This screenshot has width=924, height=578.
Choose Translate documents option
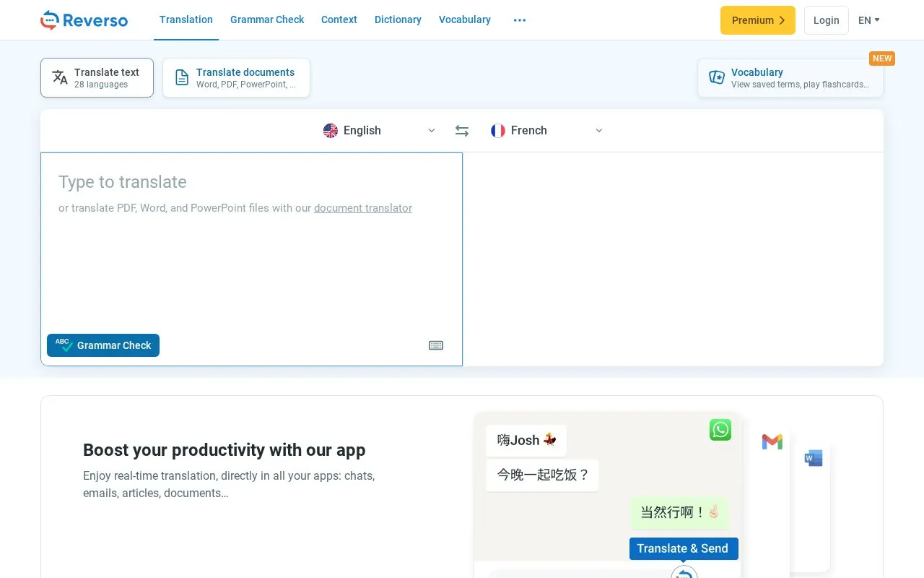point(236,77)
